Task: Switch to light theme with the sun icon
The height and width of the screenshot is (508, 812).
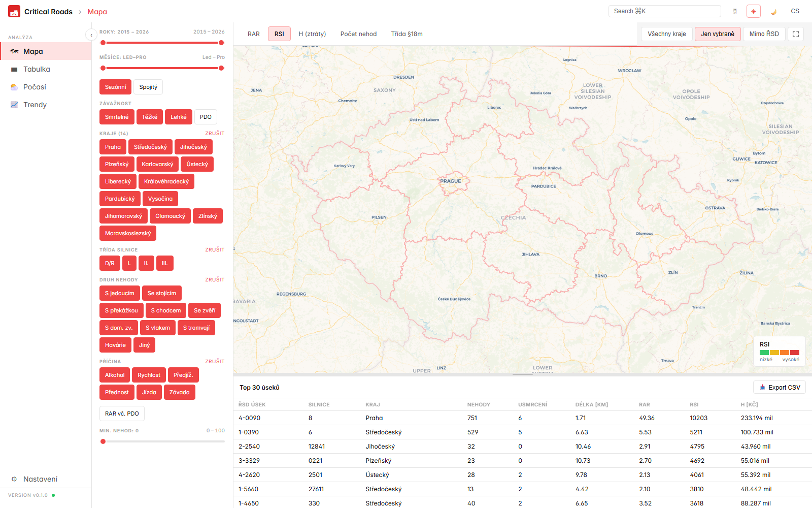Action: [x=754, y=11]
